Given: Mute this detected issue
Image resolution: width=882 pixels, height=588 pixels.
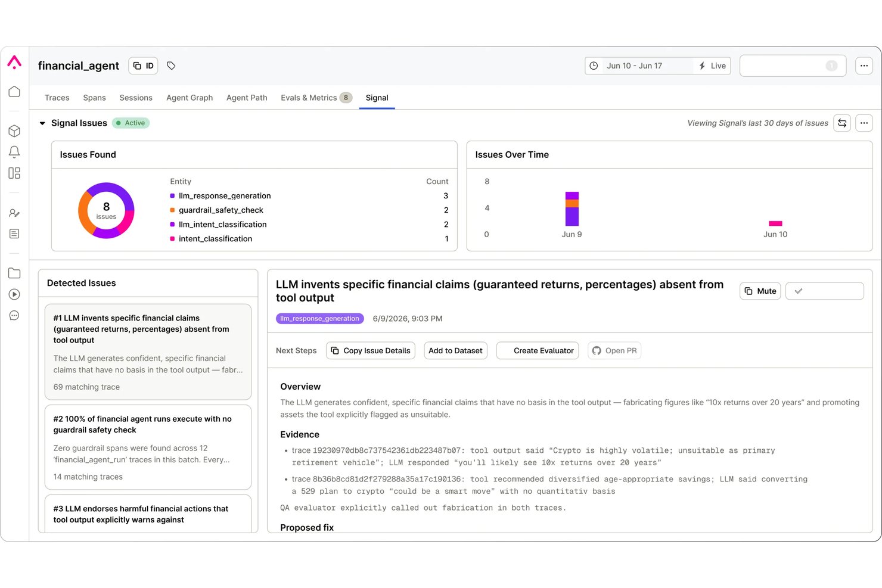Looking at the screenshot, I should coord(760,291).
